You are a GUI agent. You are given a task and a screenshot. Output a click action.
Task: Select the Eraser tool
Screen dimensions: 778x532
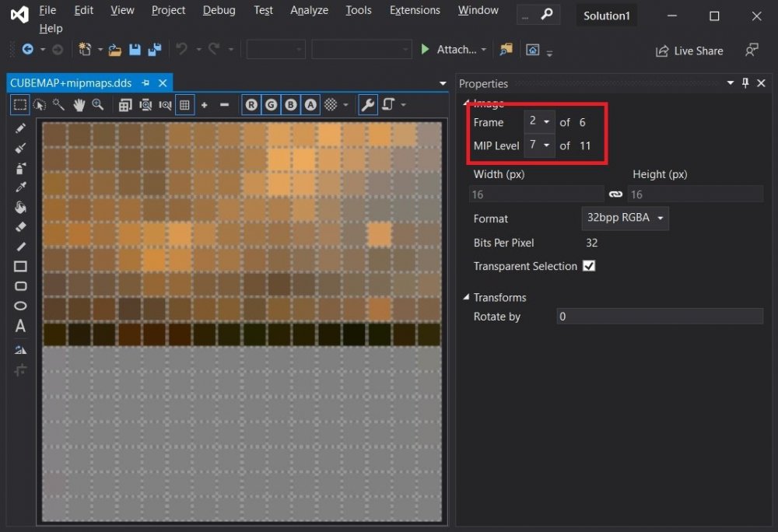[x=21, y=226]
